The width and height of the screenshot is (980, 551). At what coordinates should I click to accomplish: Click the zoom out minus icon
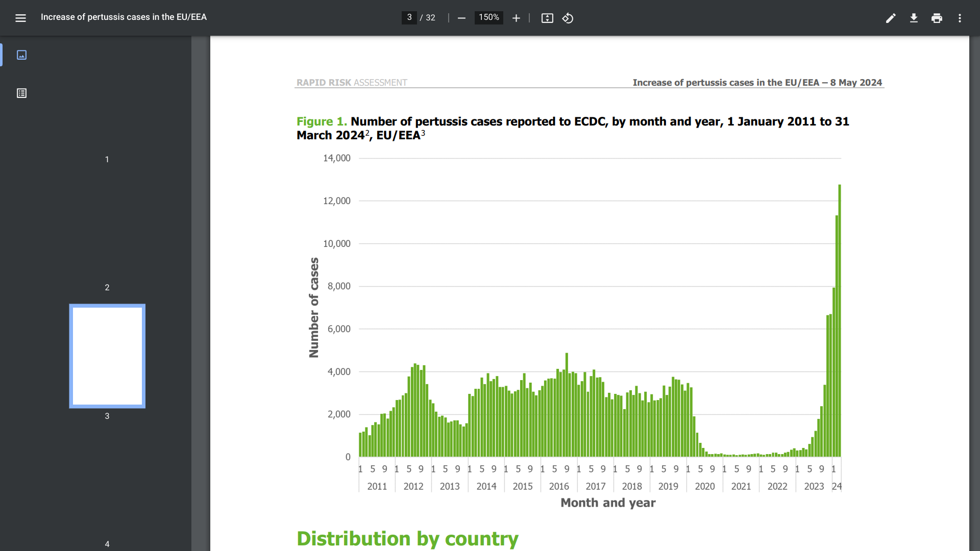pos(461,18)
